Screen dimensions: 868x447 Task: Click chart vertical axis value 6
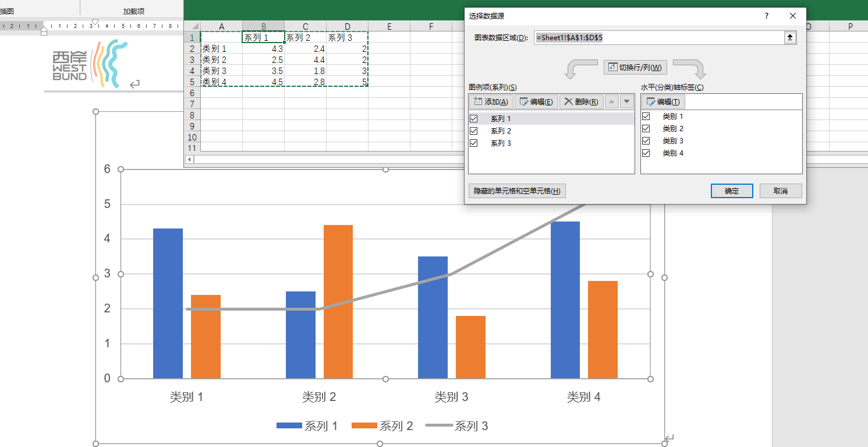107,169
